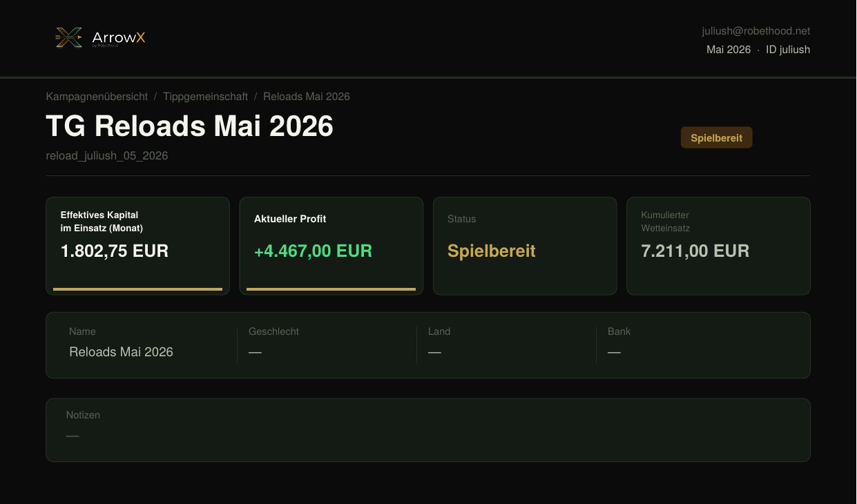Viewport: 857px width, 504px height.
Task: Click the empty Geschlecht field
Action: [x=327, y=345]
